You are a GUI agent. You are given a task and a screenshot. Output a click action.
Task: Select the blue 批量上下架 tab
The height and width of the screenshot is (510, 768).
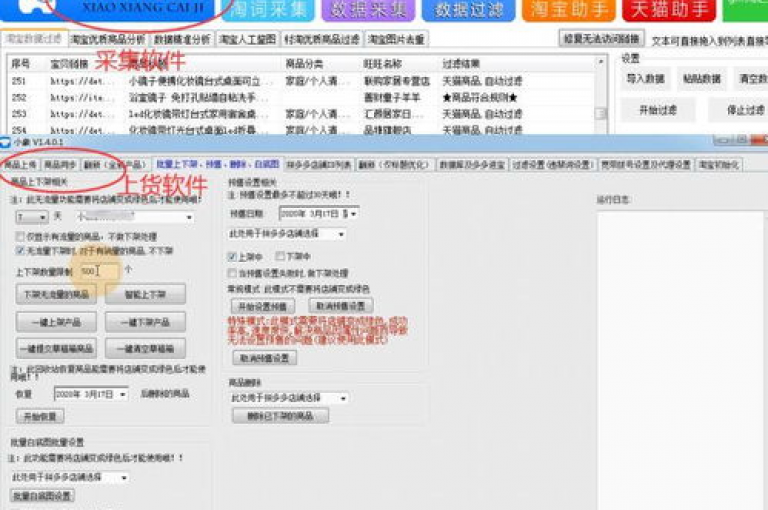click(x=217, y=164)
